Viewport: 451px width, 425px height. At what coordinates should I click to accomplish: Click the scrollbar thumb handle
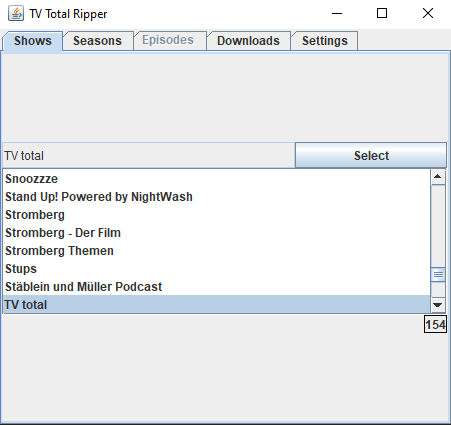click(x=438, y=275)
